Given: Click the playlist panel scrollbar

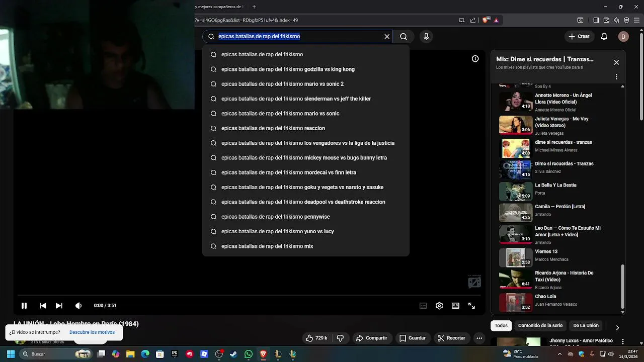Looking at the screenshot, I should [623, 287].
